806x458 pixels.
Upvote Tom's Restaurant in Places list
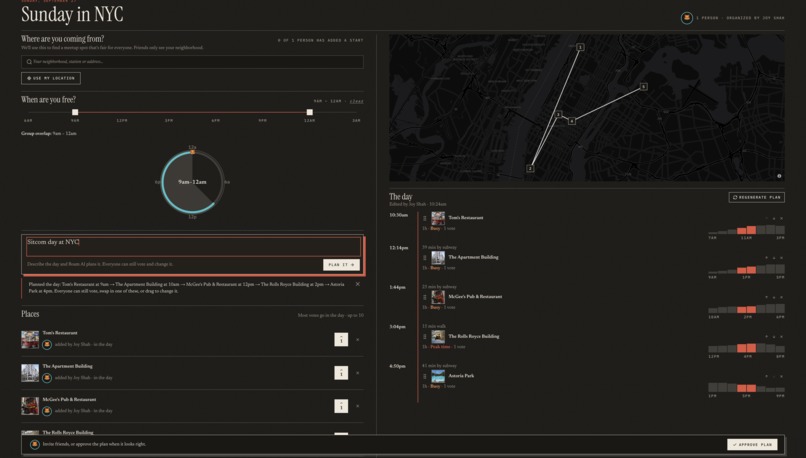341,340
